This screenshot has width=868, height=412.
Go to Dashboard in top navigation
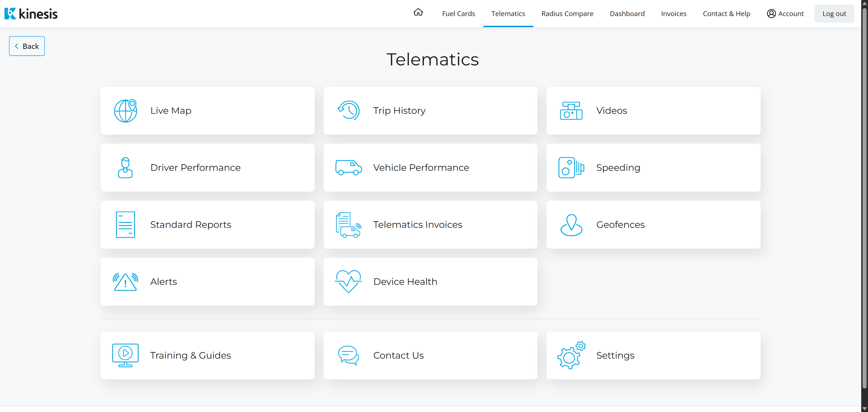click(627, 14)
